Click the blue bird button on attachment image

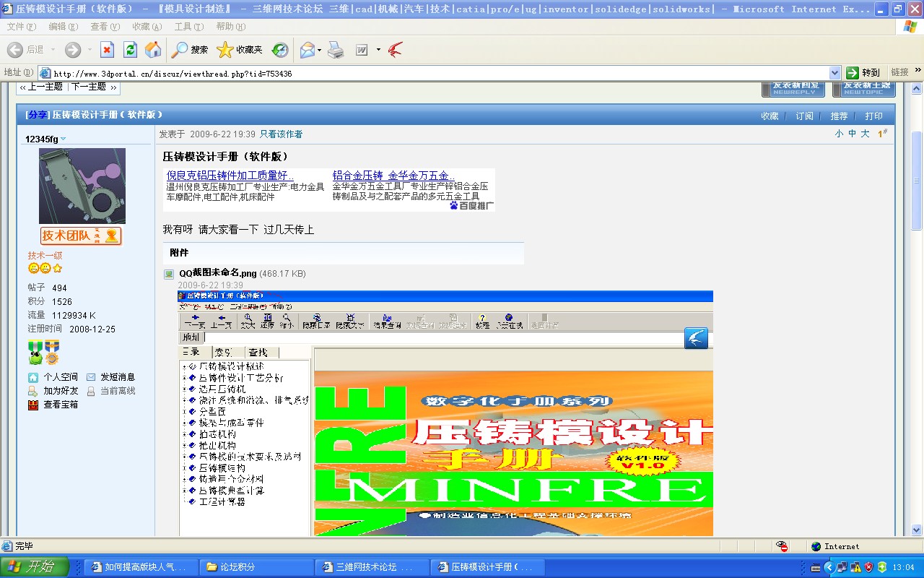[x=697, y=338]
